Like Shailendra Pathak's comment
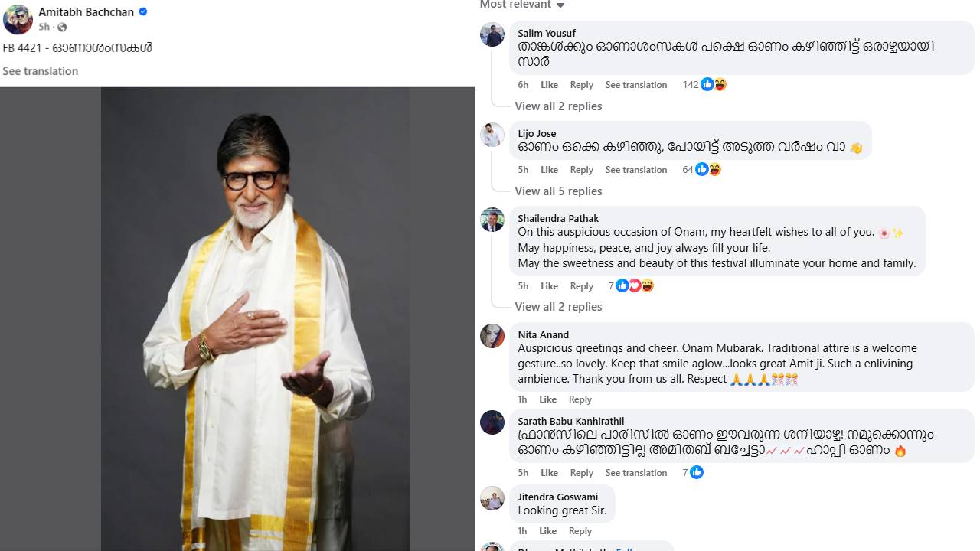980x551 pixels. 549,286
